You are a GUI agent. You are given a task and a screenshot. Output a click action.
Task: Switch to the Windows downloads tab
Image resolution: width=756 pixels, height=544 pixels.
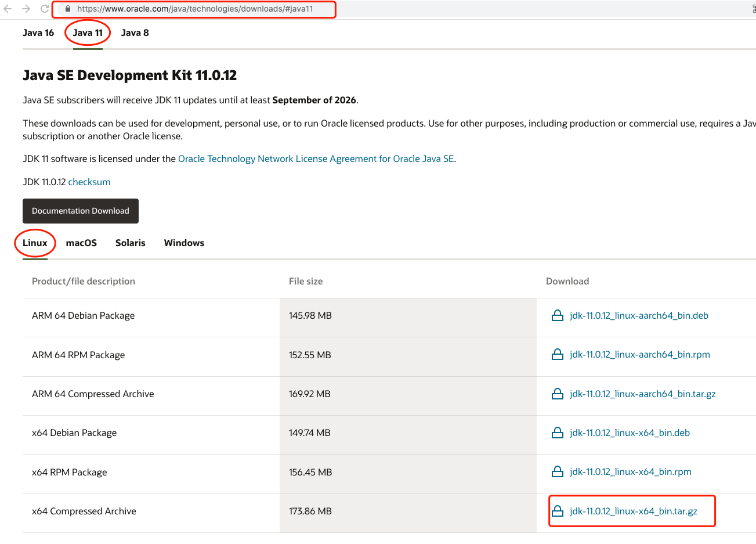(x=184, y=243)
